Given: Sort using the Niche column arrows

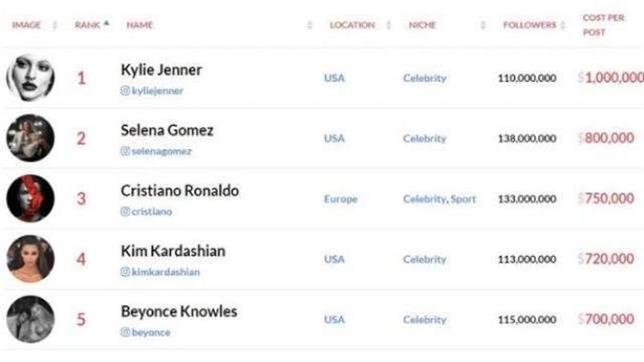Looking at the screenshot, I should (483, 26).
